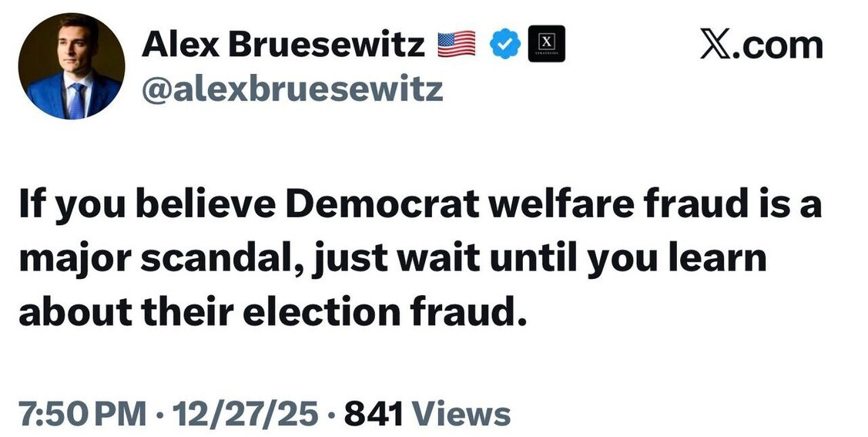This screenshot has height=437, width=868.
Task: Click the X logo in X.com
Action: pos(717,45)
